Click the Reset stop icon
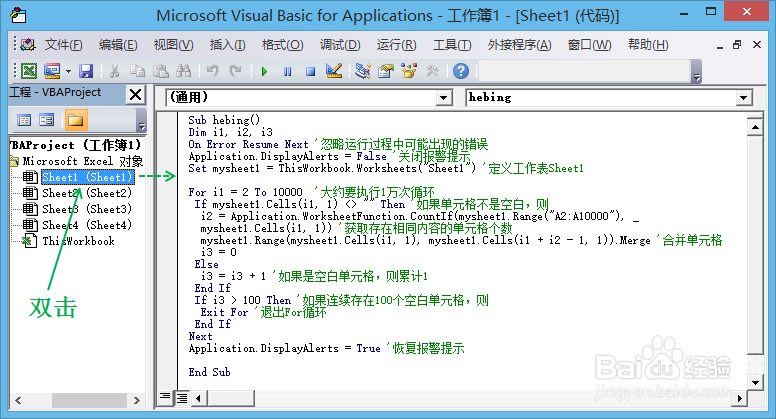Screen dimensions: 776x419 310,72
